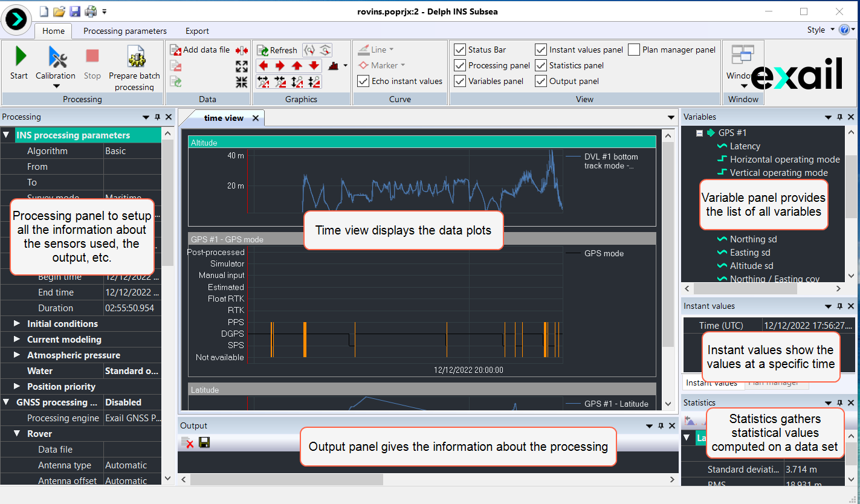The width and height of the screenshot is (860, 504).
Task: Open the Style menu
Action: point(820,30)
